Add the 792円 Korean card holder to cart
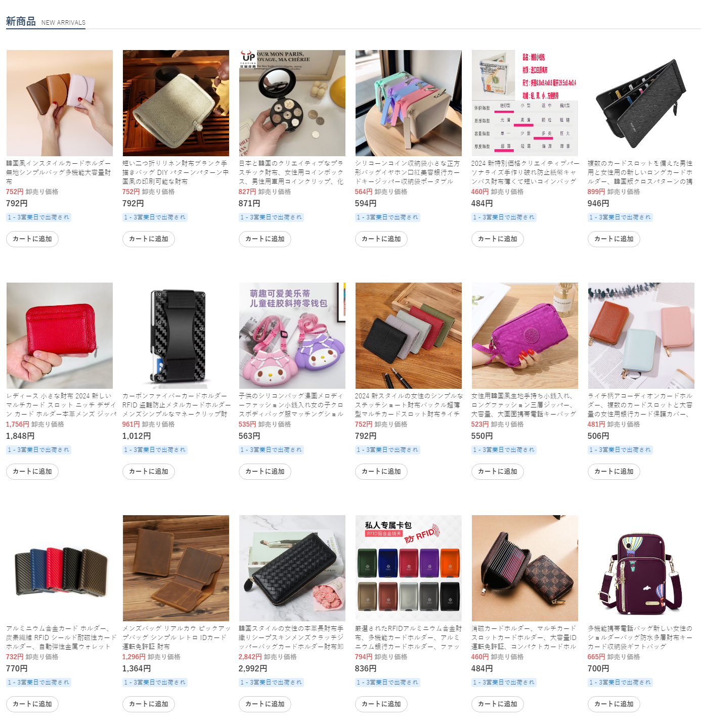The height and width of the screenshot is (728, 701). (32, 239)
